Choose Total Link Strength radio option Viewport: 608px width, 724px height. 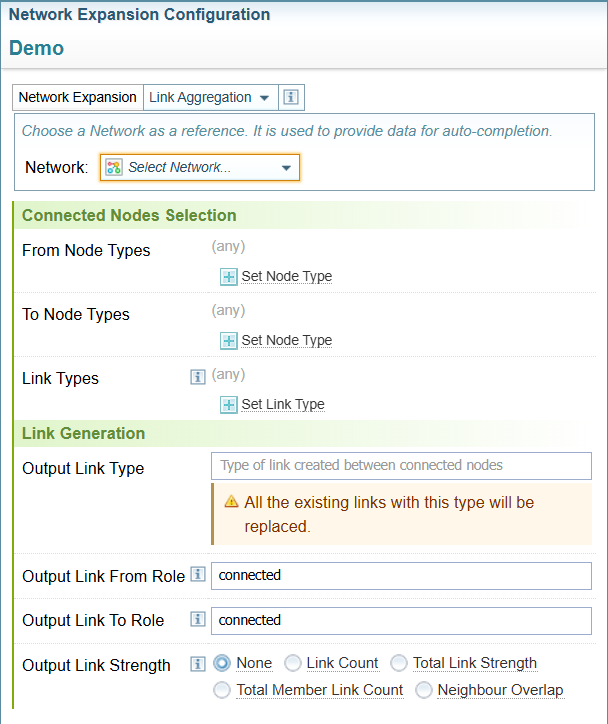399,663
